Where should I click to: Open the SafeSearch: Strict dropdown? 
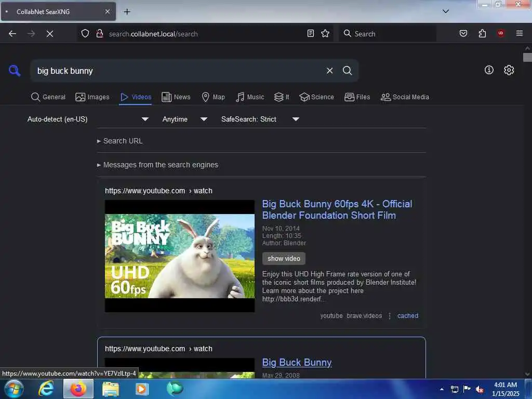point(260,119)
